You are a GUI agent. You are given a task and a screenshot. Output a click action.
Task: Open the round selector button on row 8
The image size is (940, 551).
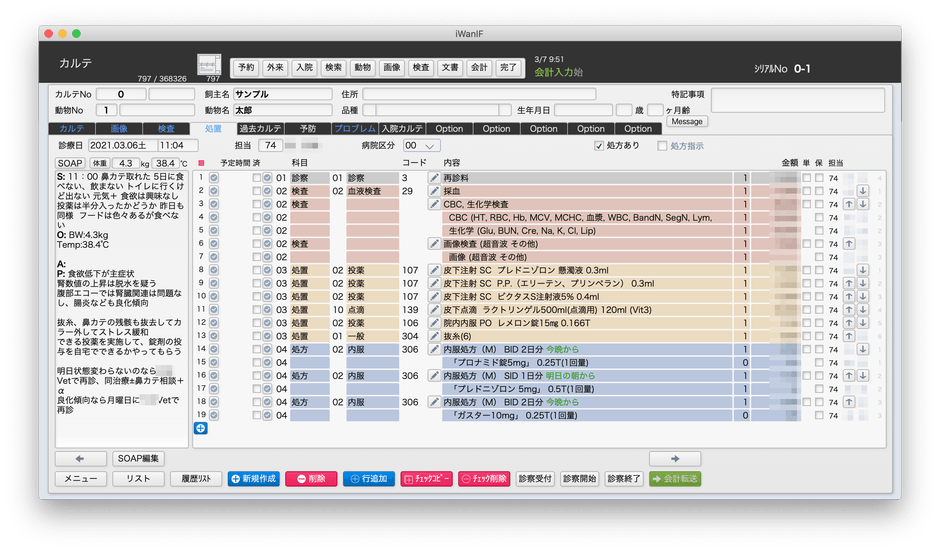[x=213, y=270]
